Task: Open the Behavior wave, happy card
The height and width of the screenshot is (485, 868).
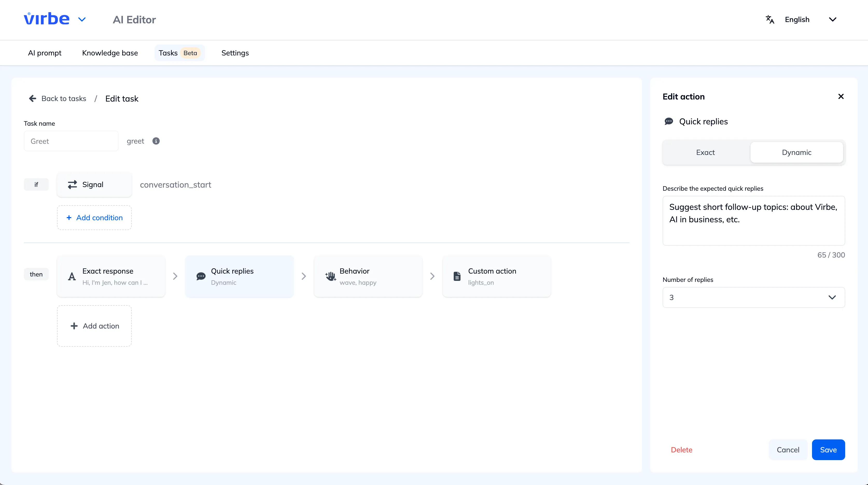Action: [368, 276]
